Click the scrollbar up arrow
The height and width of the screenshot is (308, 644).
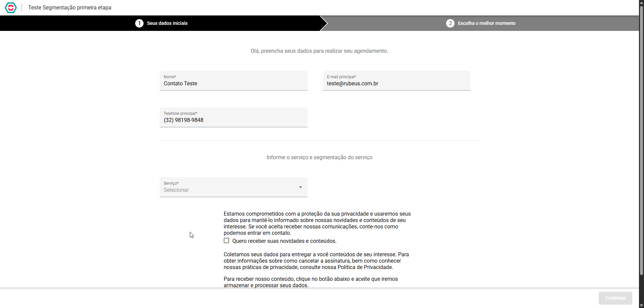click(x=641, y=2)
